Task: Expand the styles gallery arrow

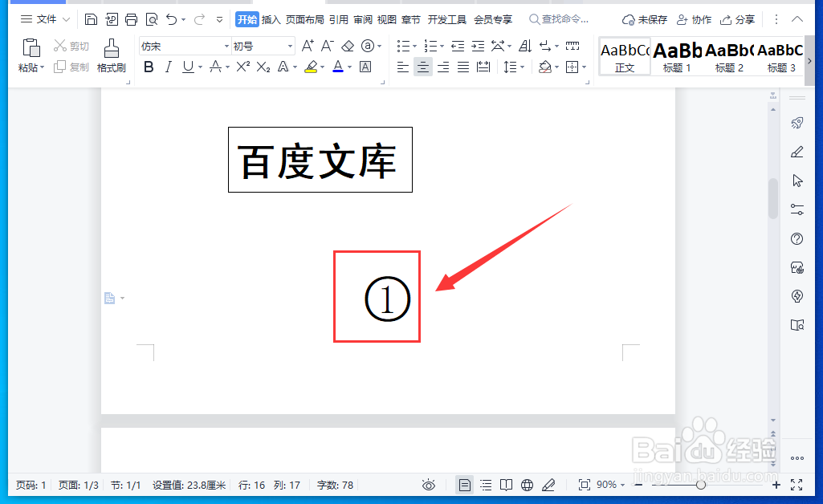Action: pyautogui.click(x=809, y=61)
